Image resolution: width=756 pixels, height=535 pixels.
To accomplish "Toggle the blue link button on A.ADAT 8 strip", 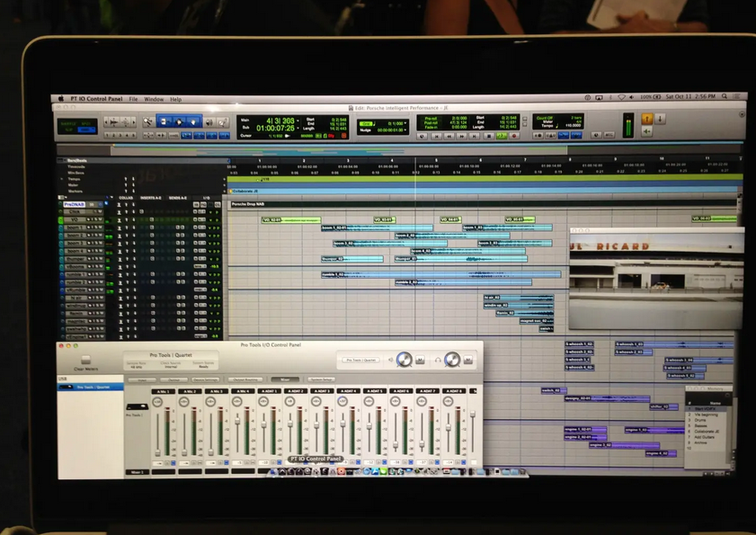I will pos(463,463).
